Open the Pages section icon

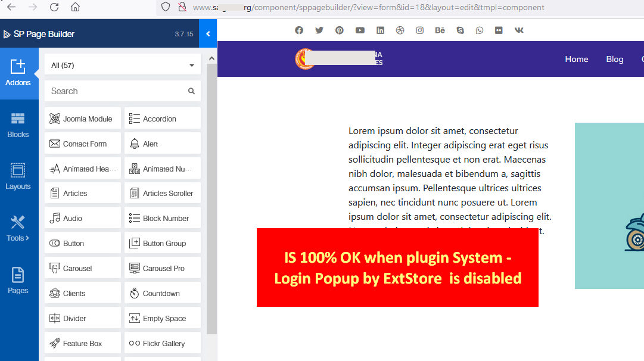[18, 281]
